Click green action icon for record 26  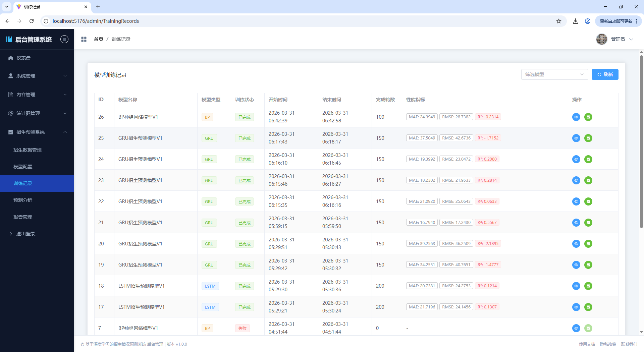point(588,117)
